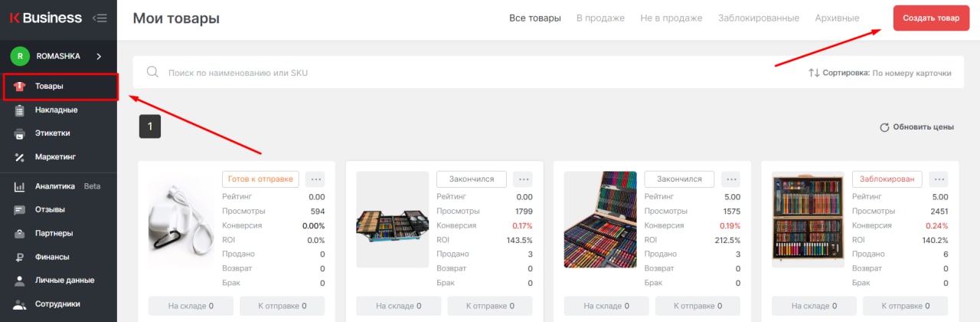The image size is (980, 322).
Task: Open three-dots menu on the Готов к отправке card
Action: [315, 179]
